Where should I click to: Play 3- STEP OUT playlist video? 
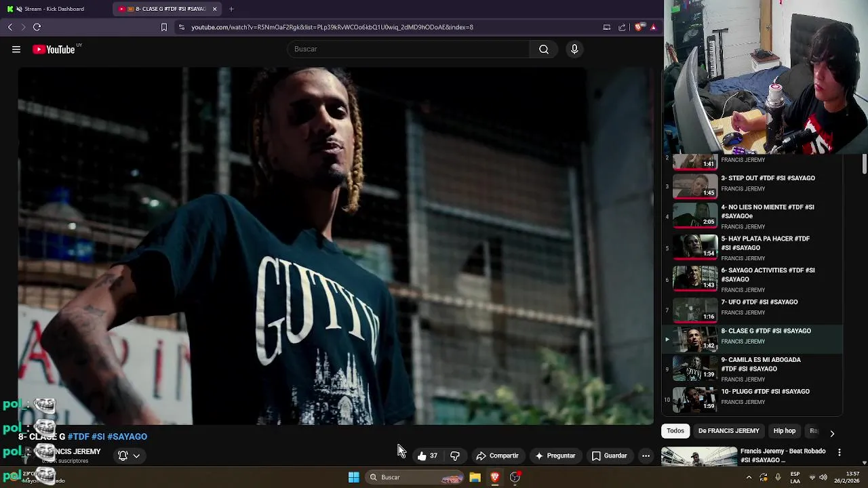pyautogui.click(x=753, y=185)
